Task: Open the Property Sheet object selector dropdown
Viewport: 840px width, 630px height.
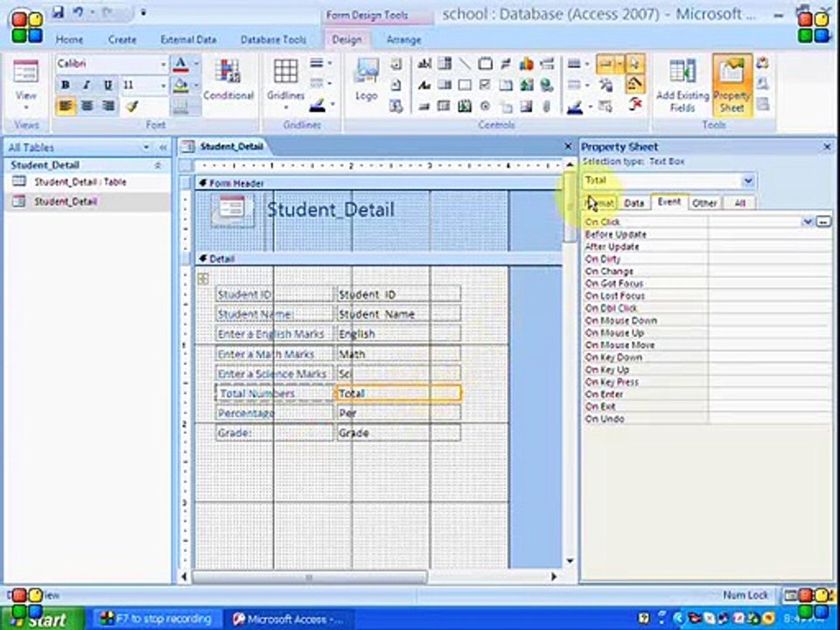Action: click(x=748, y=180)
